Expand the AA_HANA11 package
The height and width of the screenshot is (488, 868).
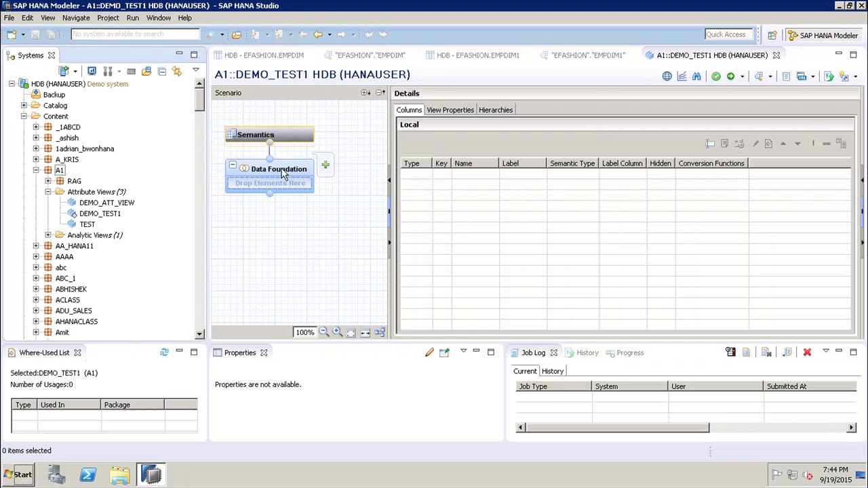[36, 246]
